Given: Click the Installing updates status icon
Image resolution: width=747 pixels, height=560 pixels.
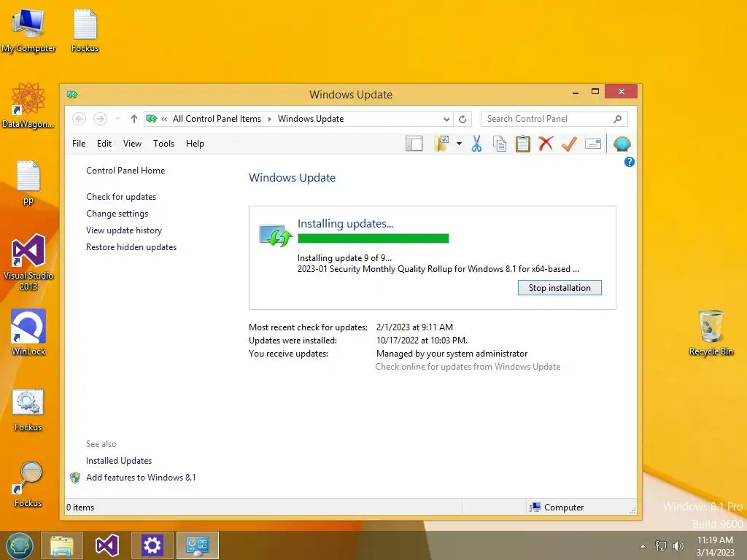Looking at the screenshot, I should (275, 236).
